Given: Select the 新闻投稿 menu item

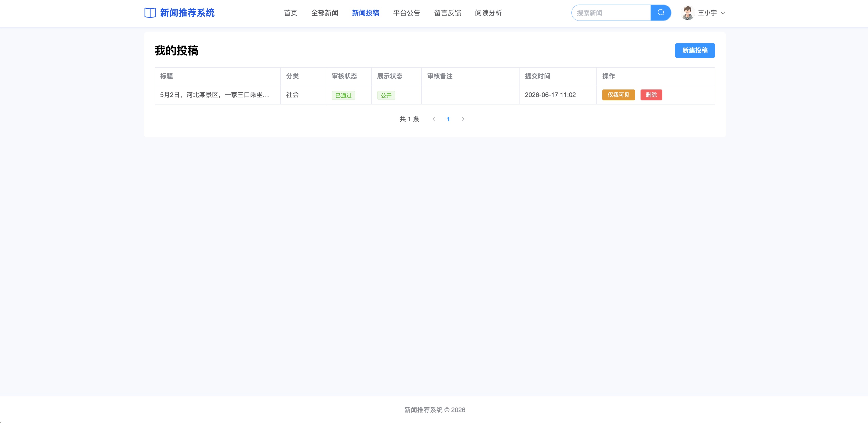Looking at the screenshot, I should click(x=366, y=13).
